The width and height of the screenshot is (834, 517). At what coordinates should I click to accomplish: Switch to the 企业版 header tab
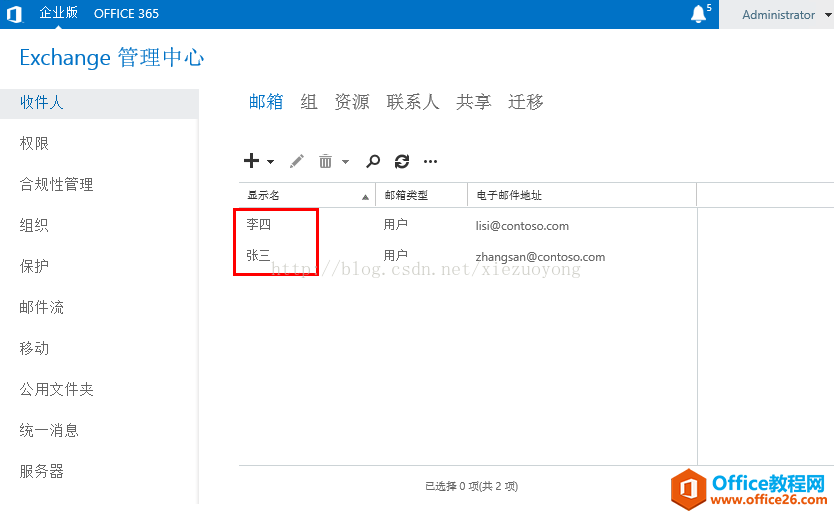point(59,13)
